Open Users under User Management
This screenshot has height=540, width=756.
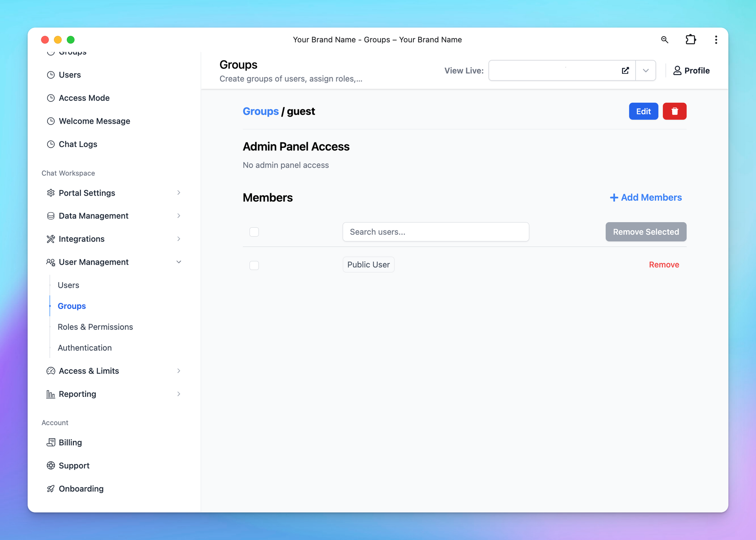(69, 285)
